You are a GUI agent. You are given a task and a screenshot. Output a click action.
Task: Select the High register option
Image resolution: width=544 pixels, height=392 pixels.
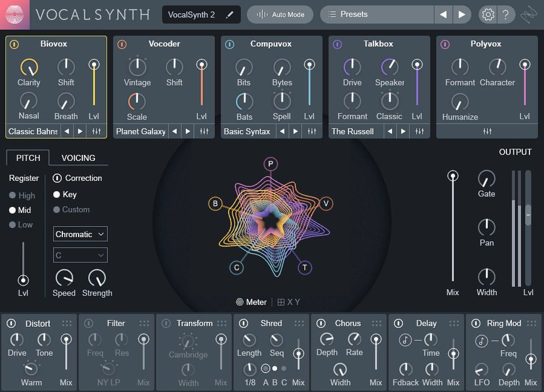coord(22,195)
